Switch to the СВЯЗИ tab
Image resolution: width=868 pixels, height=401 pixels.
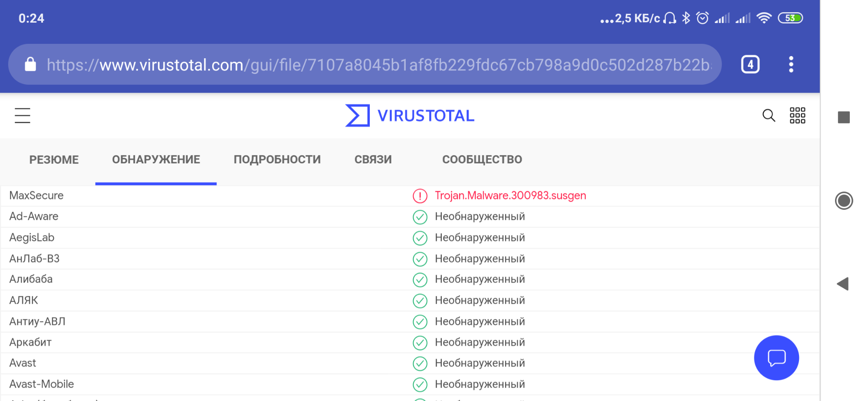(373, 159)
